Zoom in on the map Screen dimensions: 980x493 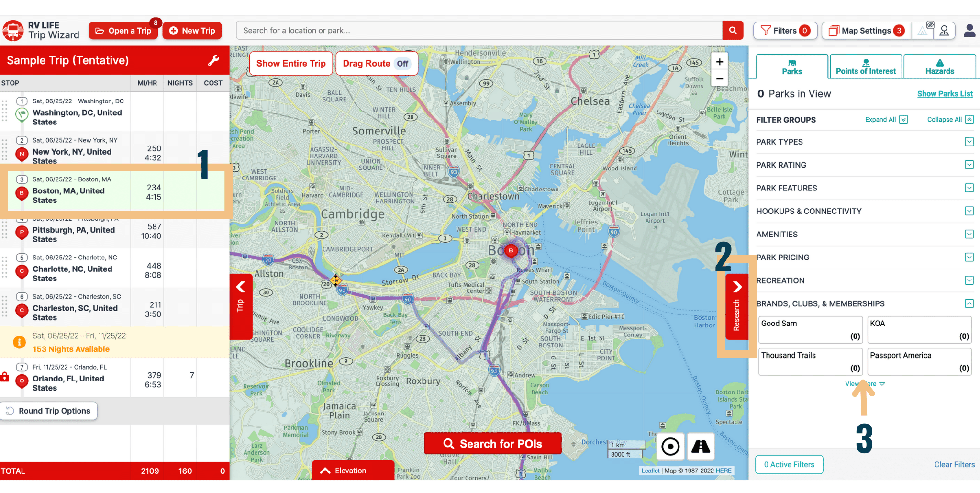(x=719, y=62)
